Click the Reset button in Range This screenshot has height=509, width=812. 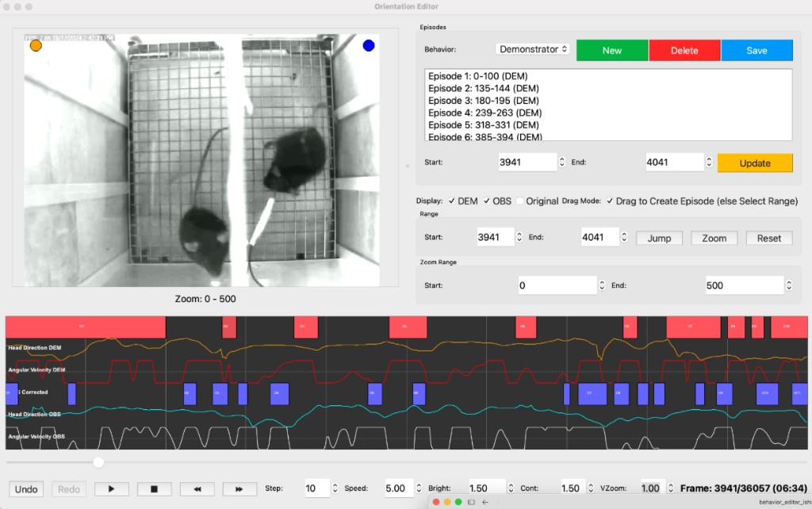[769, 238]
